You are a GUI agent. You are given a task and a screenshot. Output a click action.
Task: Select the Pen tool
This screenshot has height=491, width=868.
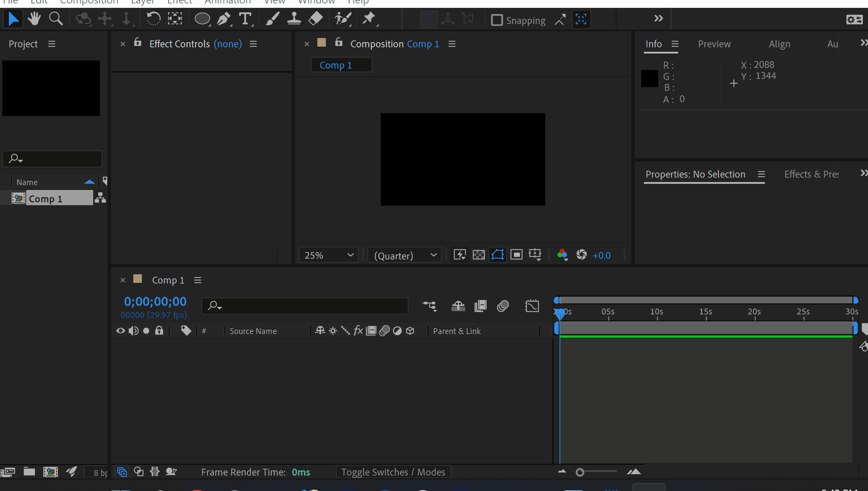click(x=224, y=19)
